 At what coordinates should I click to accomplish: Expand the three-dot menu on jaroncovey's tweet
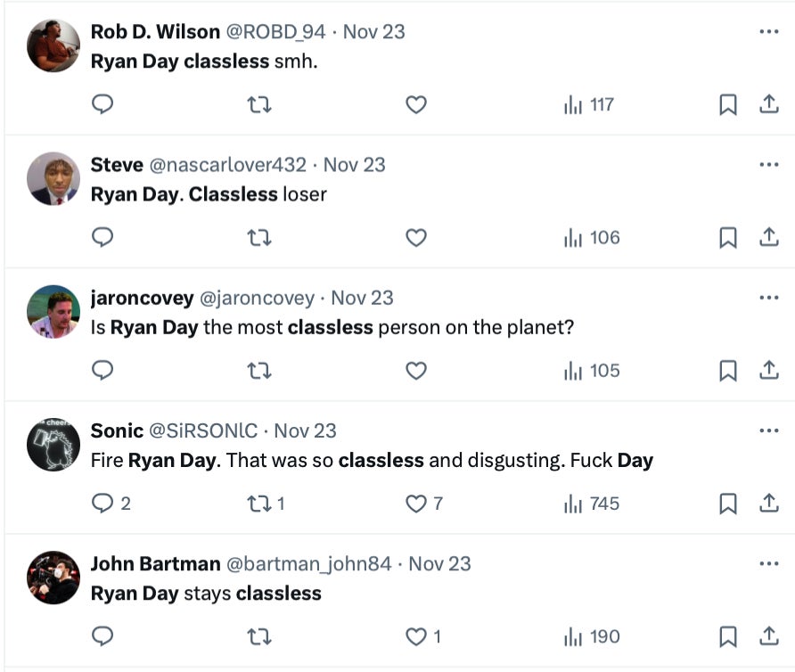768,297
